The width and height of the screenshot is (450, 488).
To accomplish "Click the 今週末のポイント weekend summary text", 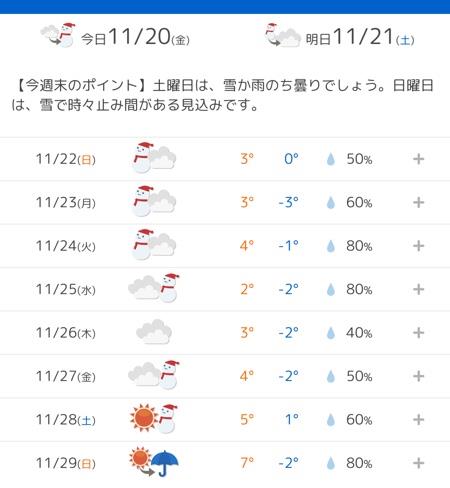I will [223, 95].
